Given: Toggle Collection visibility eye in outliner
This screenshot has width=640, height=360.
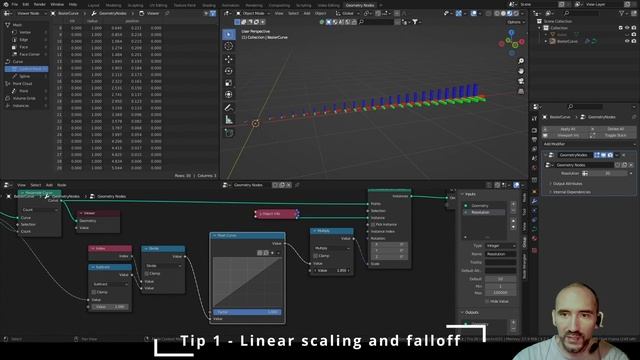Looking at the screenshot, I should coord(627,28).
